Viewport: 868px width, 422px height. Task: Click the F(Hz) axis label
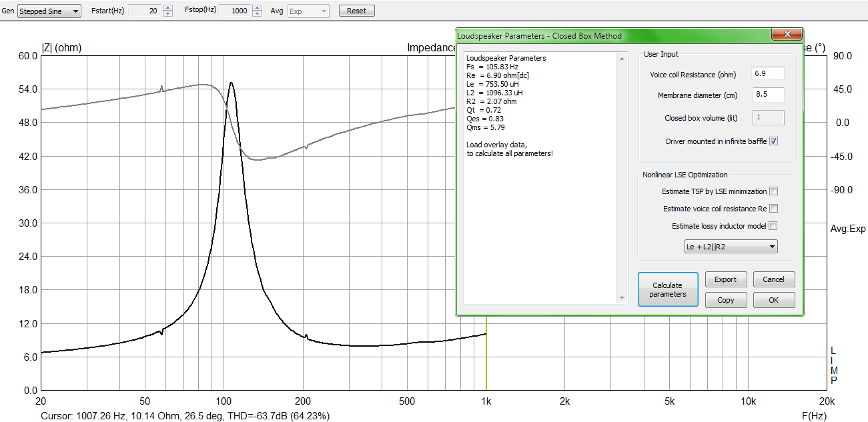(x=815, y=415)
